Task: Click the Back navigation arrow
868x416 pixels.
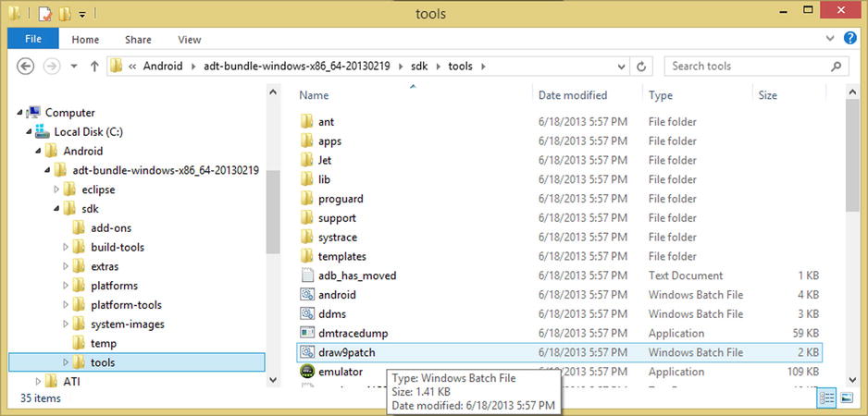Action: coord(26,67)
